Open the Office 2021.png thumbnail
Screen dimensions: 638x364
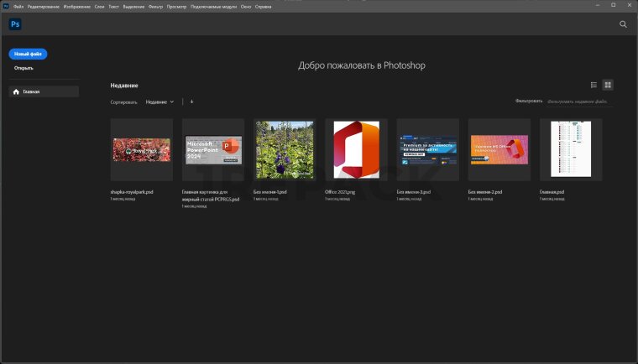356,149
